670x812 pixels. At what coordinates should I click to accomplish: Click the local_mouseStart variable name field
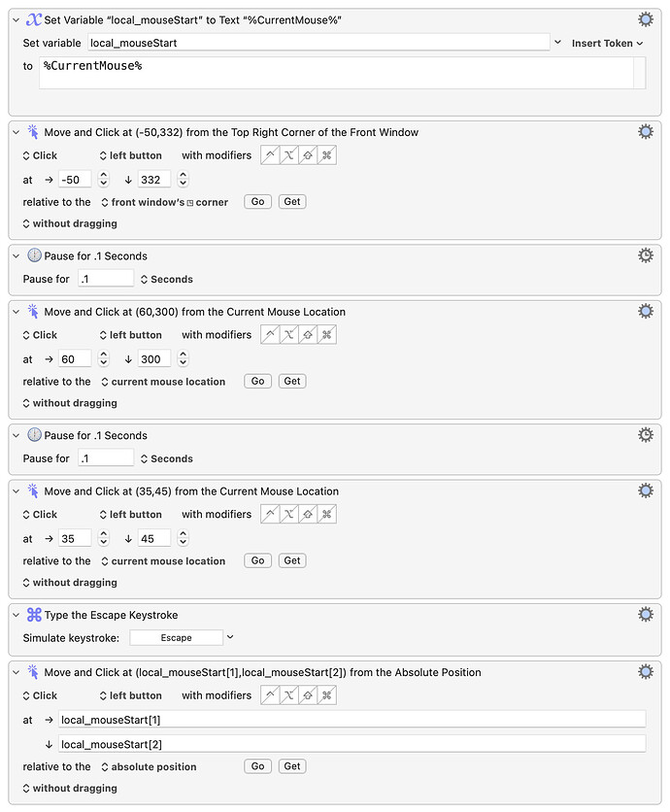[x=318, y=43]
